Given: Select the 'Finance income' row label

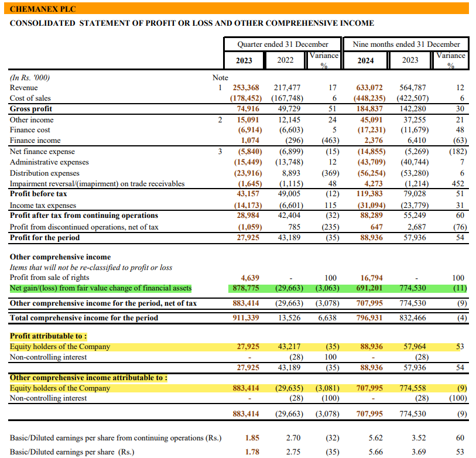Looking at the screenshot, I should pyautogui.click(x=35, y=141).
